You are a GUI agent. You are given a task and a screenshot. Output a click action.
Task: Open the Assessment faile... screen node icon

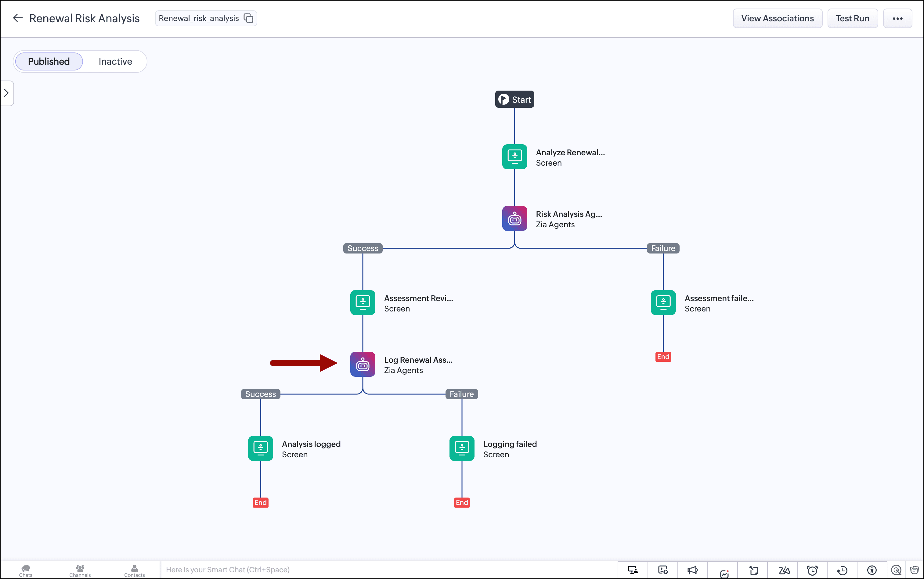(663, 303)
